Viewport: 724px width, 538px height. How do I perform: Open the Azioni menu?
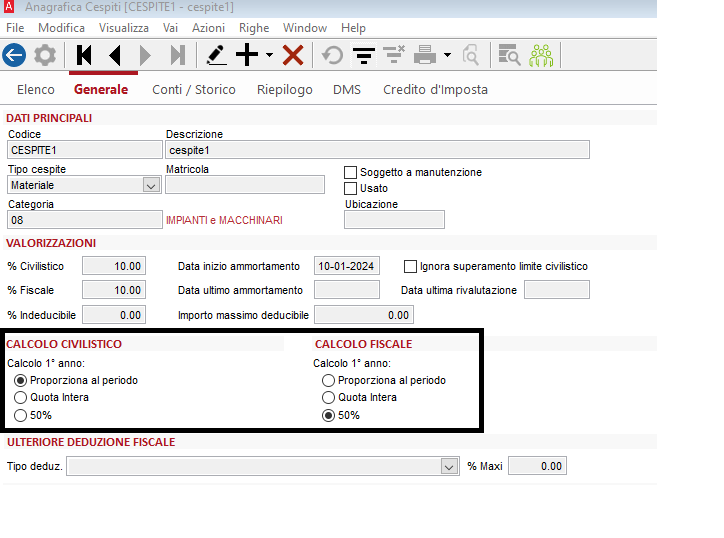208,28
